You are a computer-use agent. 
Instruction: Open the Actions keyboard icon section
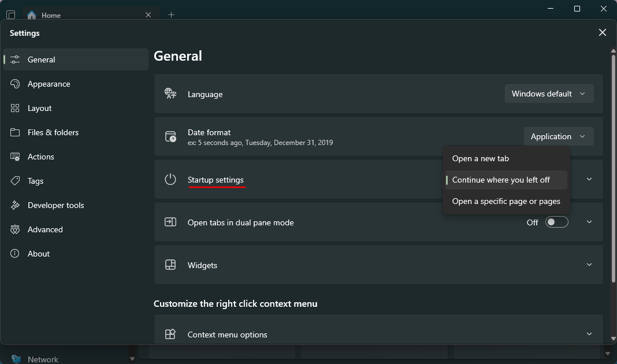tap(16, 157)
